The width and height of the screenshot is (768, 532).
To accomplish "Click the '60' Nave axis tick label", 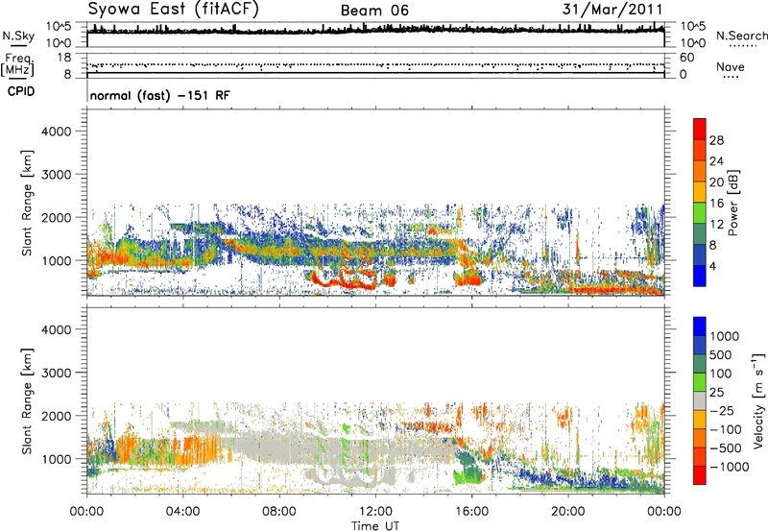I will point(686,58).
